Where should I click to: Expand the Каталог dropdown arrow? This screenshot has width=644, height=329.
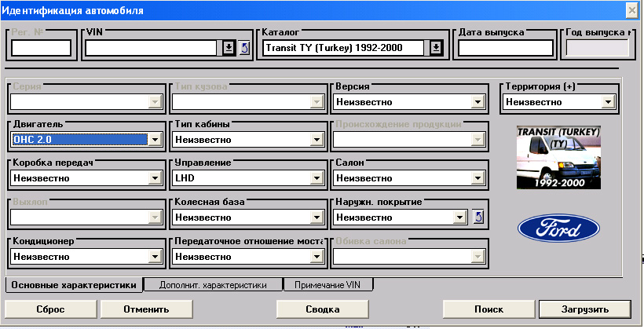click(x=435, y=49)
